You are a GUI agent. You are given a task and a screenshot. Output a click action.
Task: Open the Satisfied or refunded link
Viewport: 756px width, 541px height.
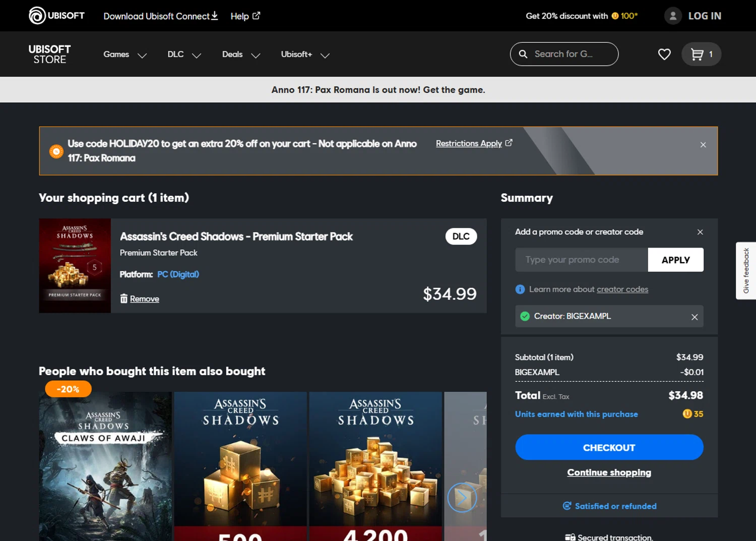tap(609, 506)
